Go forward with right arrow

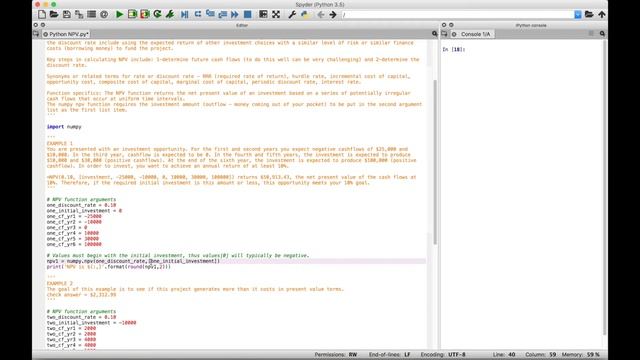(333, 15)
